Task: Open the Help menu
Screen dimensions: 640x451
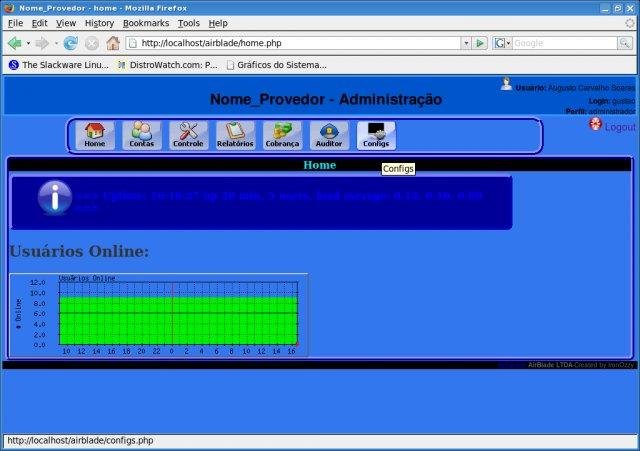Action: point(218,23)
